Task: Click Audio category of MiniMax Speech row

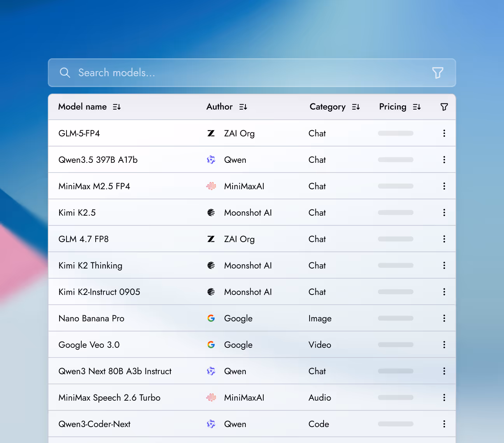Action: point(320,398)
